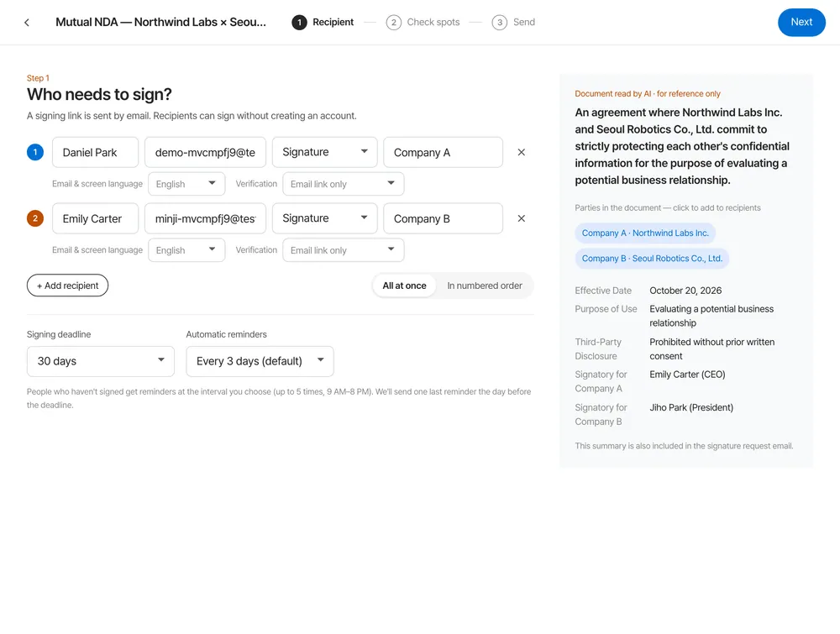
Task: Open language dropdown for Daniel Park
Action: pyautogui.click(x=186, y=184)
